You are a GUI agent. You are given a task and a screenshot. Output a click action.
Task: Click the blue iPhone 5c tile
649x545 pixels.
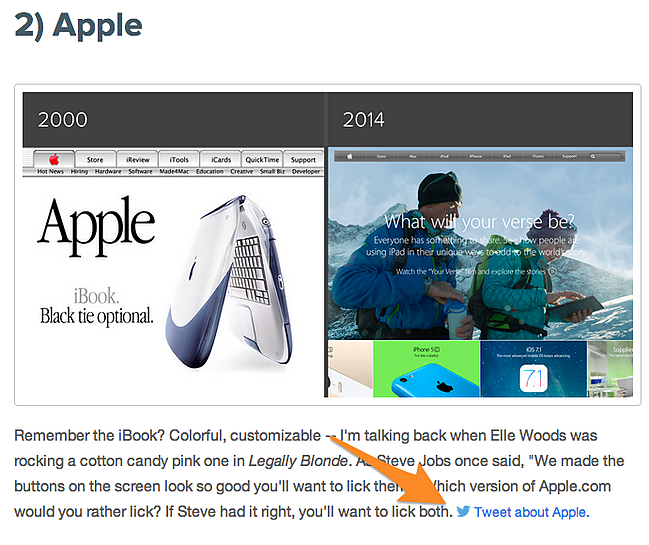coord(426,369)
